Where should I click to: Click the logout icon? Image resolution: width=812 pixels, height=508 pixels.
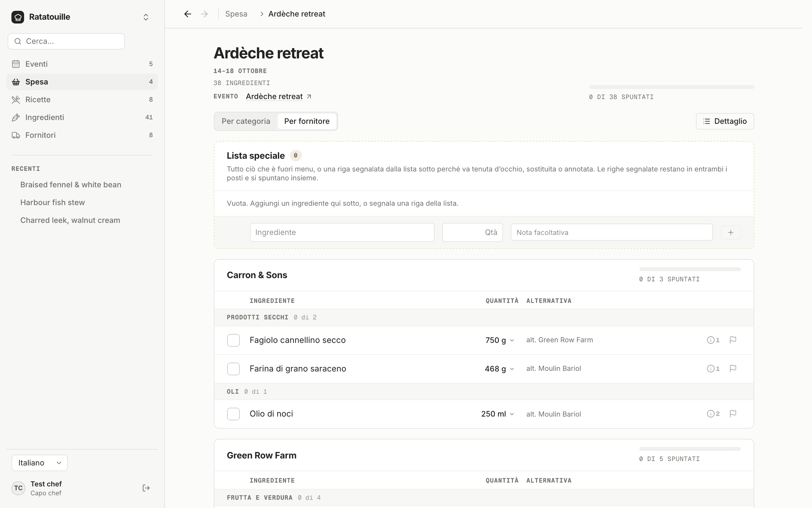coord(146,488)
